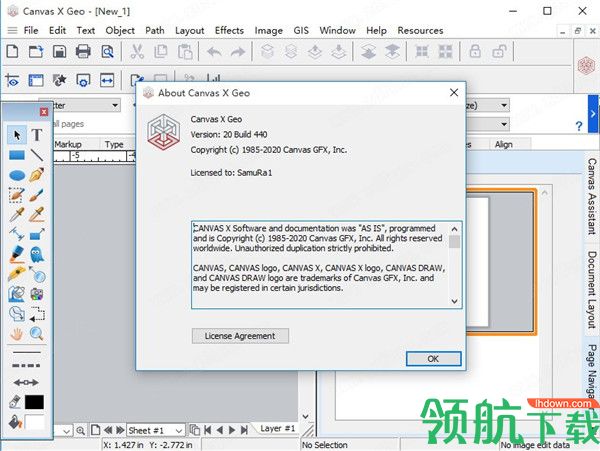Select the Marker highlighter tool
600x451 pixels.
point(17,254)
